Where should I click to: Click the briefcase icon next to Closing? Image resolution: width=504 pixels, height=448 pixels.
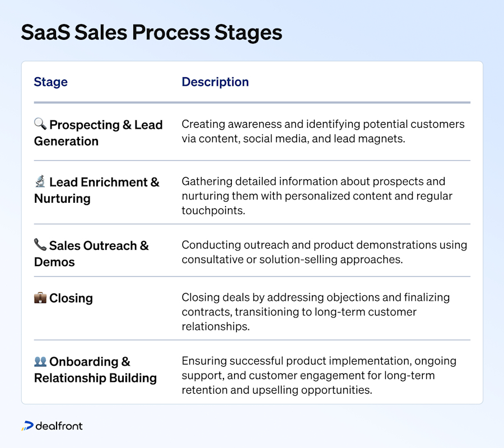pos(40,297)
